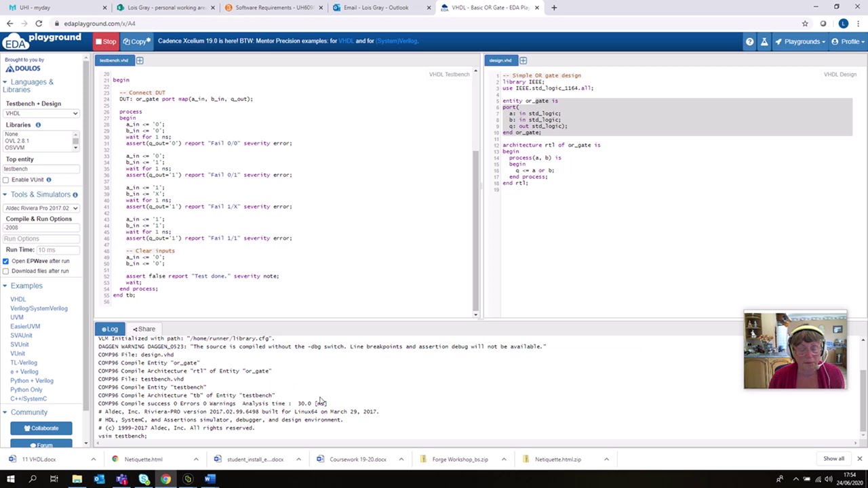
Task: Add a new testbench file tab
Action: (140, 60)
